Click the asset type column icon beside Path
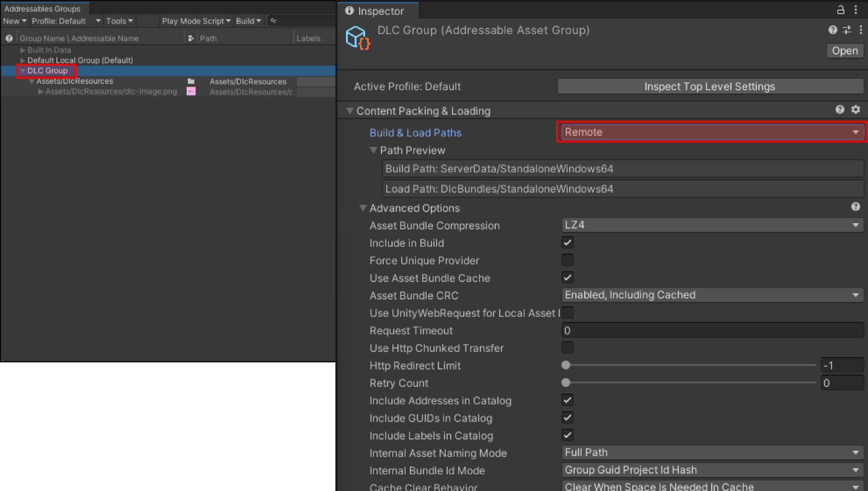The height and width of the screenshot is (491, 868). point(190,38)
